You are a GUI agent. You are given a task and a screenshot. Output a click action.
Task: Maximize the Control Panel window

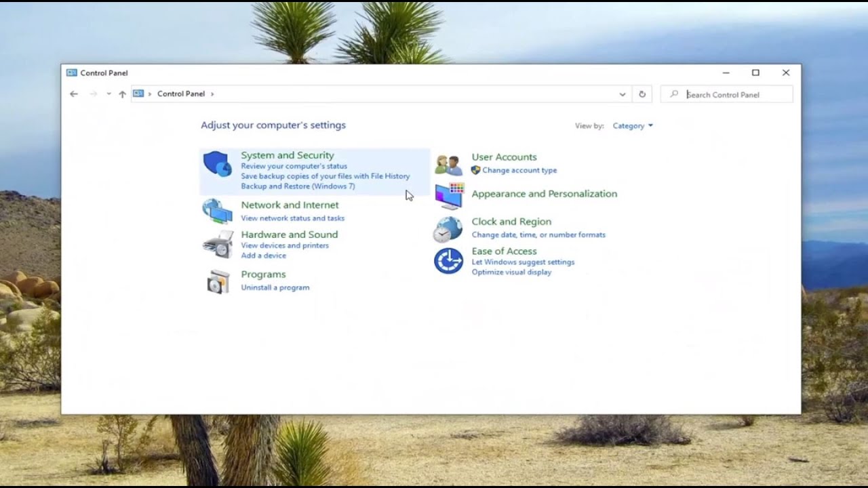pos(755,73)
